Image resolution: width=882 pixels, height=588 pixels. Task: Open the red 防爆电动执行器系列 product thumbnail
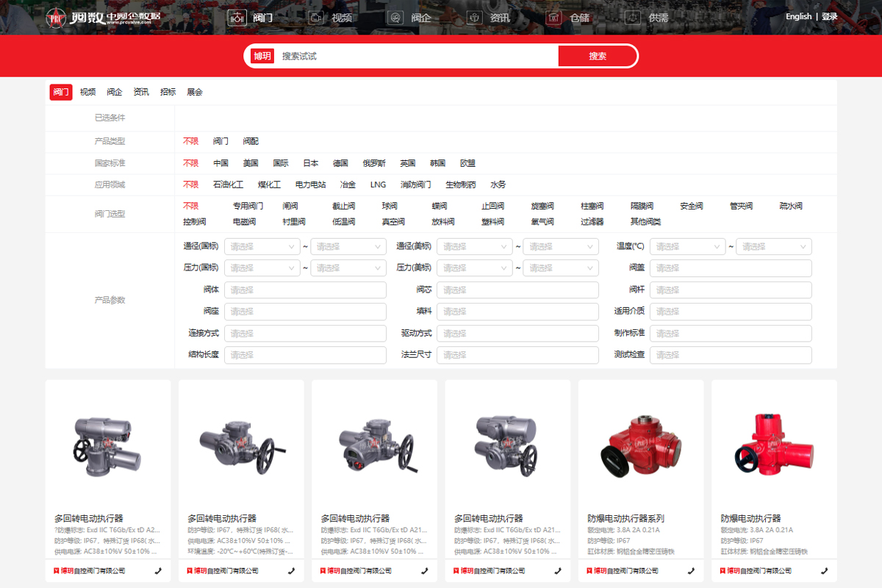pos(640,445)
